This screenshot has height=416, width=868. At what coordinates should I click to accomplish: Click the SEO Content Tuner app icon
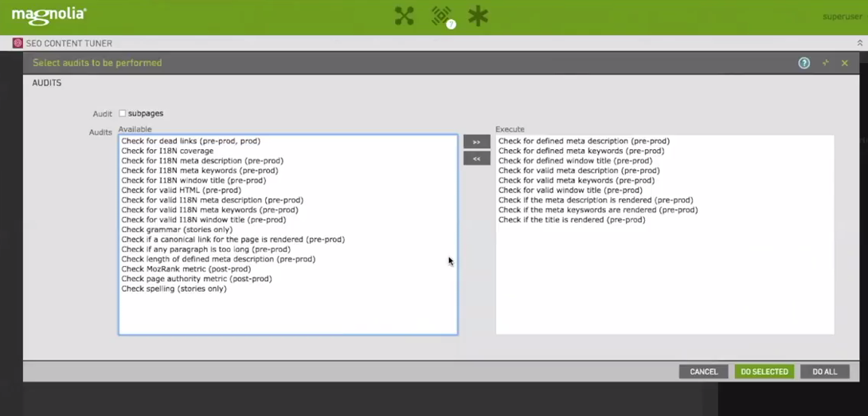pyautogui.click(x=18, y=44)
